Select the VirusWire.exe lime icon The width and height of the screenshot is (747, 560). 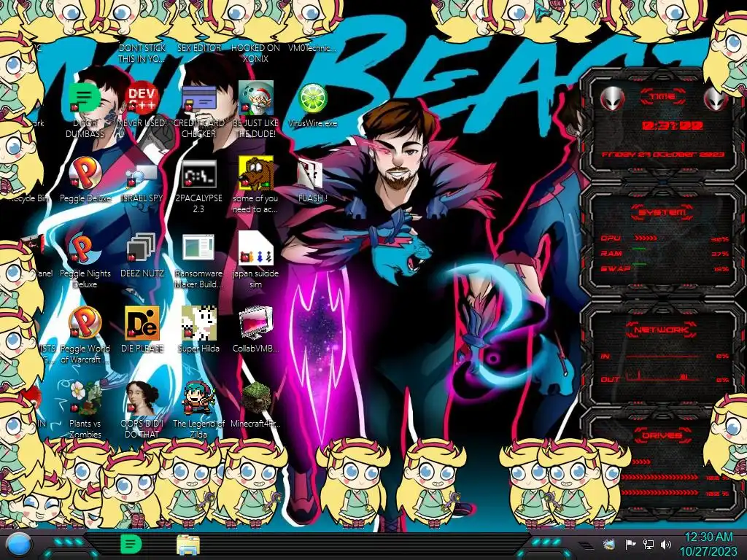tap(312, 98)
